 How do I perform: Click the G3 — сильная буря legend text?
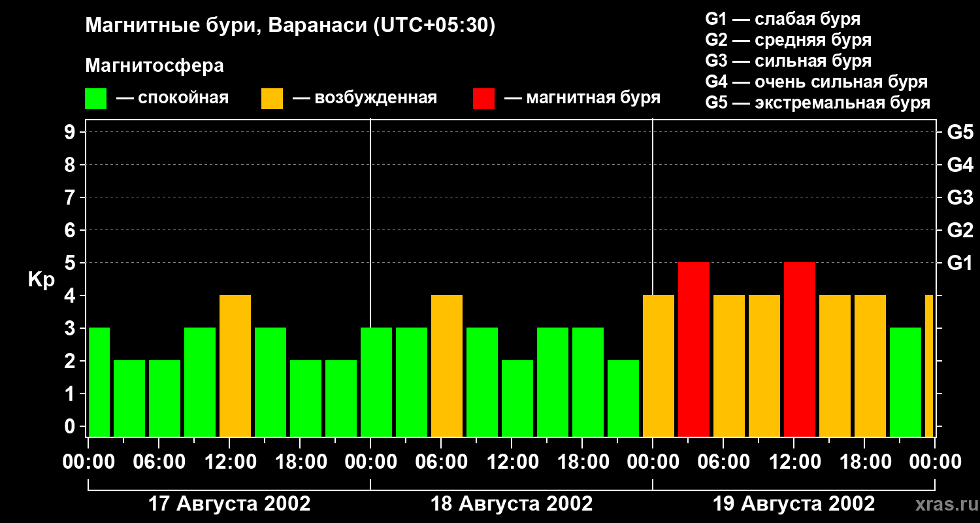click(789, 61)
